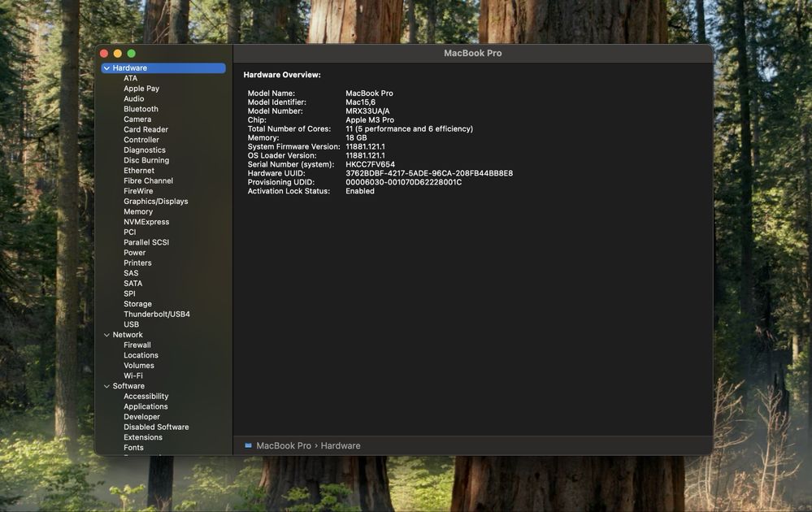Open the SPI entry

pos(129,293)
